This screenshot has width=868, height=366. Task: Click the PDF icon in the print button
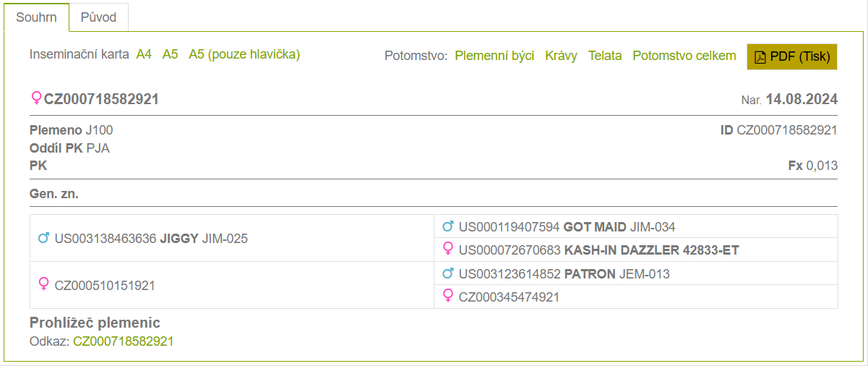pyautogui.click(x=760, y=56)
